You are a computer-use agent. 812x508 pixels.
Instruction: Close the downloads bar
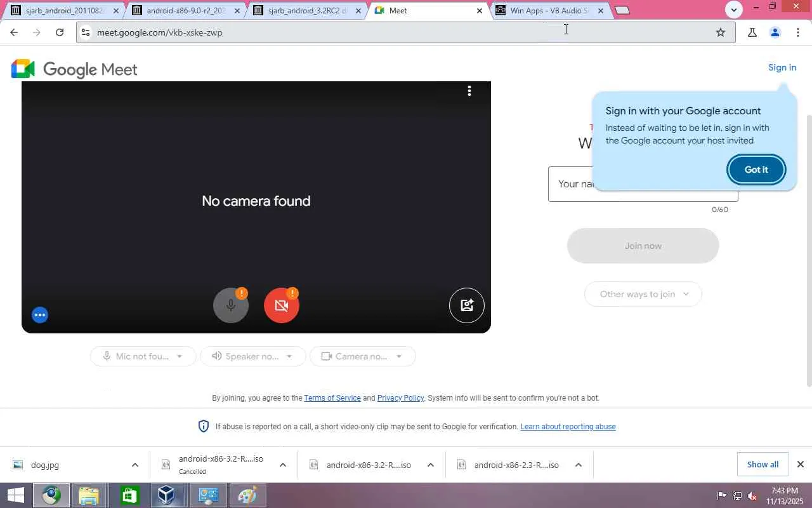(801, 465)
